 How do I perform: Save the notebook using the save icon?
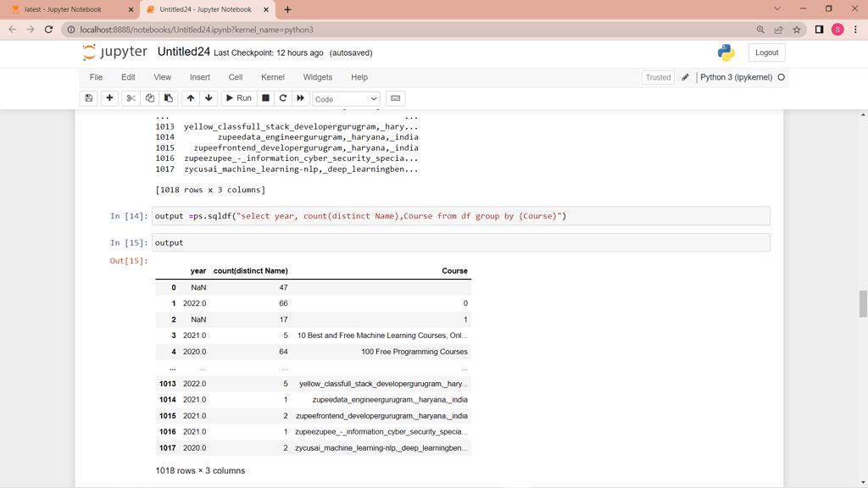pyautogui.click(x=88, y=97)
